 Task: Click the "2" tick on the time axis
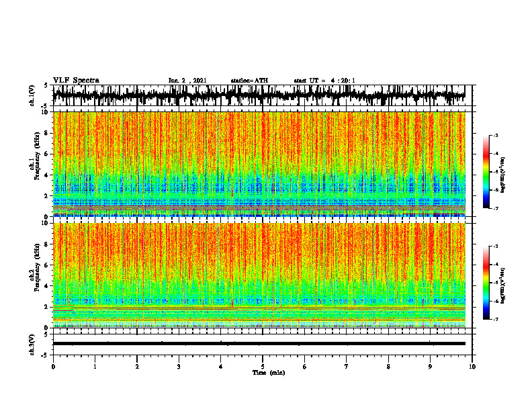coord(137,367)
